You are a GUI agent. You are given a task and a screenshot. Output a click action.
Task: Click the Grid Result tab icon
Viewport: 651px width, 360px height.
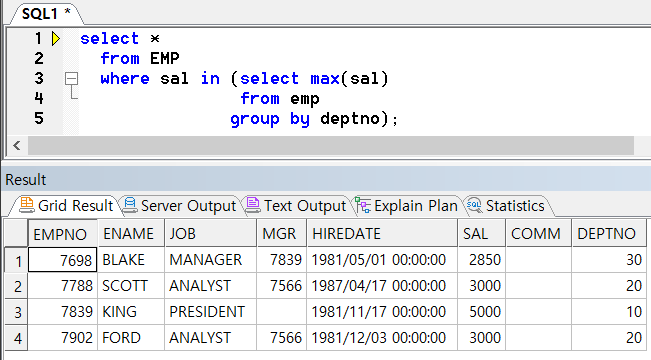tap(27, 205)
